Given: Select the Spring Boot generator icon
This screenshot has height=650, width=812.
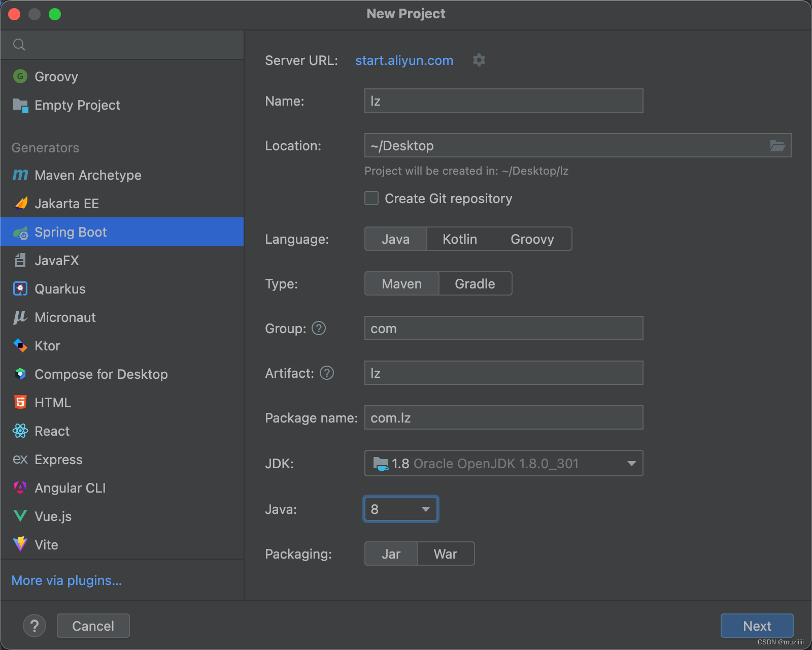Looking at the screenshot, I should pos(20,232).
